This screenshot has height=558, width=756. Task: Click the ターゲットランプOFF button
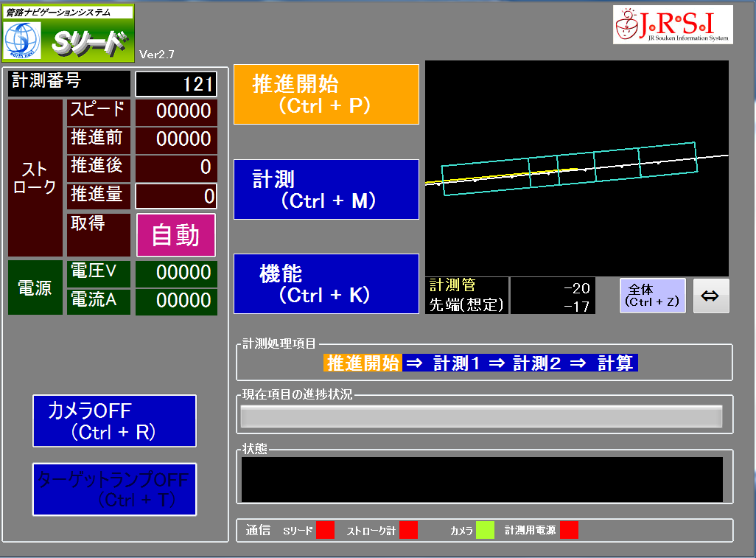pyautogui.click(x=115, y=489)
